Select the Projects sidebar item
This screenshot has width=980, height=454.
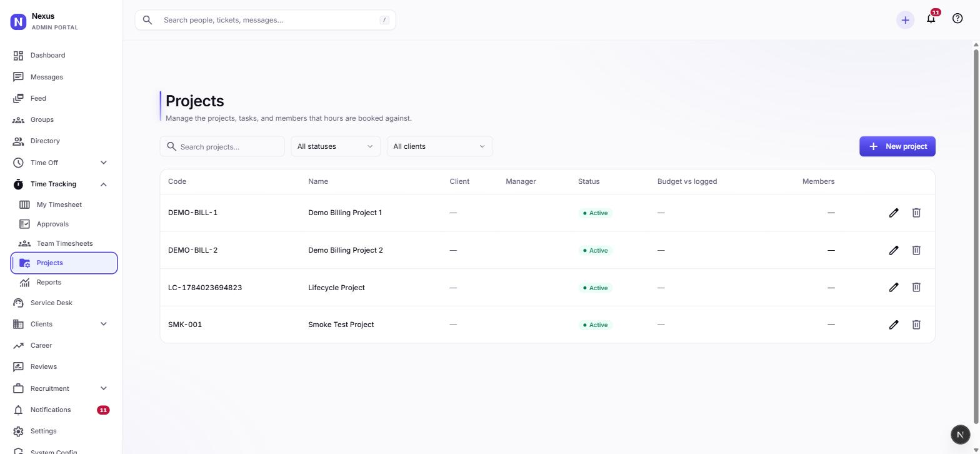pyautogui.click(x=64, y=263)
